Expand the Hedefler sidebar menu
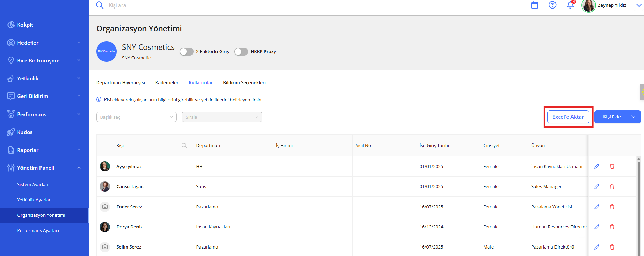 [44, 43]
